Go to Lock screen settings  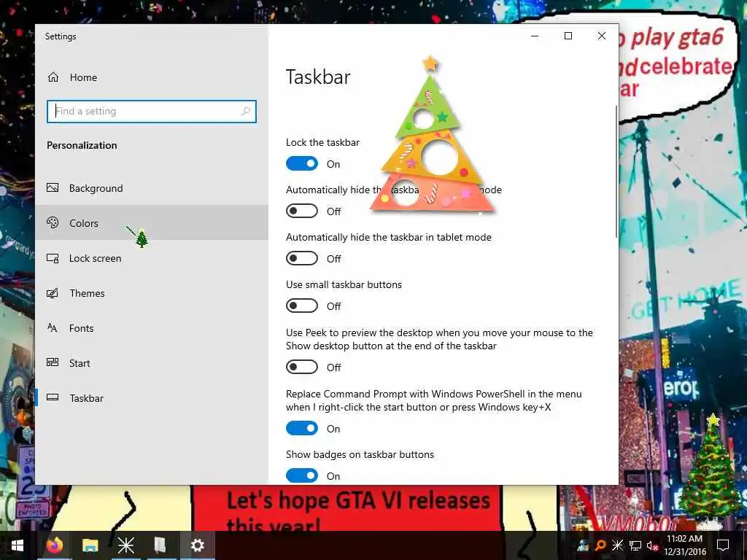point(152,258)
